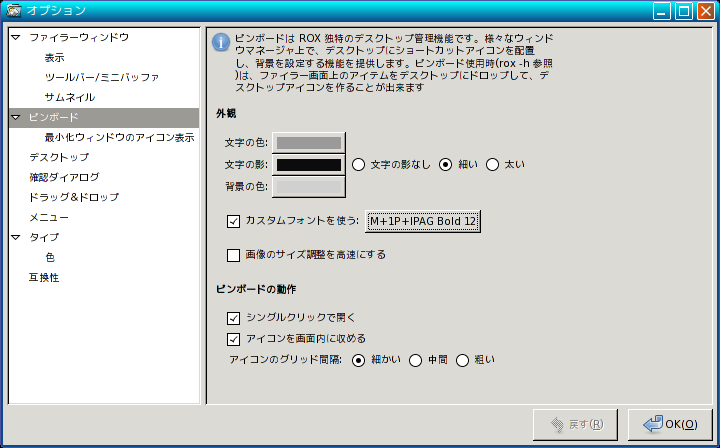Click the 戻す(R) revert button
The image size is (720, 448).
pos(575,425)
